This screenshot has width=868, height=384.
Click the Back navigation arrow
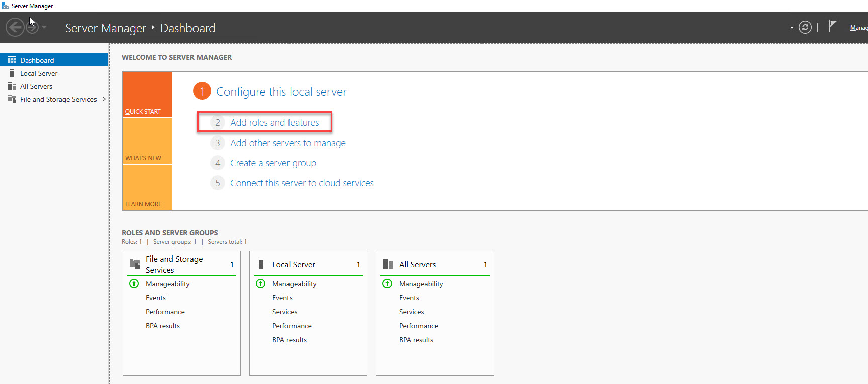[x=15, y=27]
